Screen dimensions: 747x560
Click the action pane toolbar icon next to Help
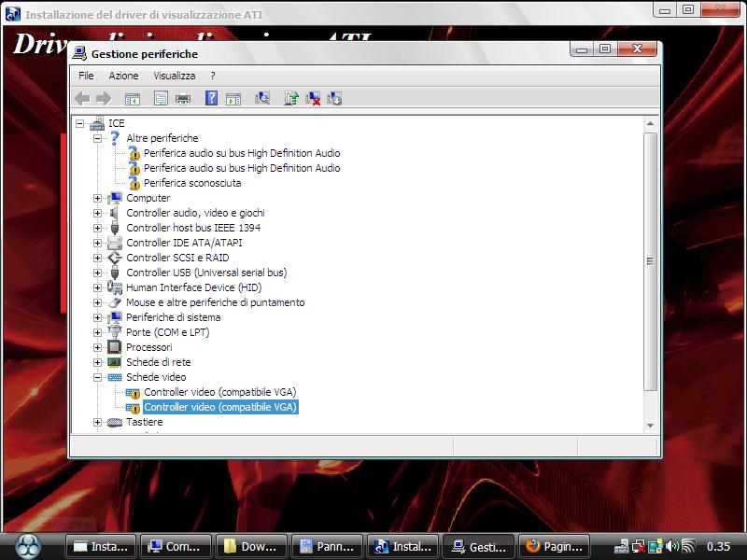coord(233,99)
